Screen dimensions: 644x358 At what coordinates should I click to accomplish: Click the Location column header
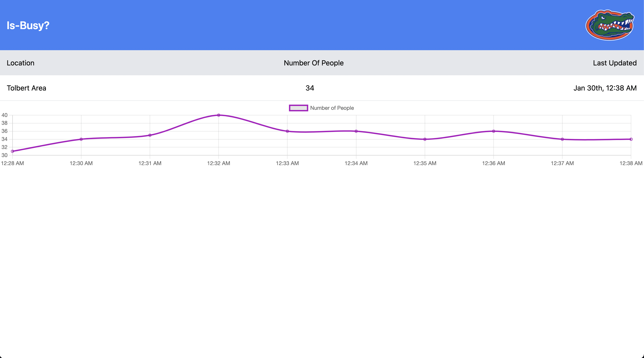point(21,63)
